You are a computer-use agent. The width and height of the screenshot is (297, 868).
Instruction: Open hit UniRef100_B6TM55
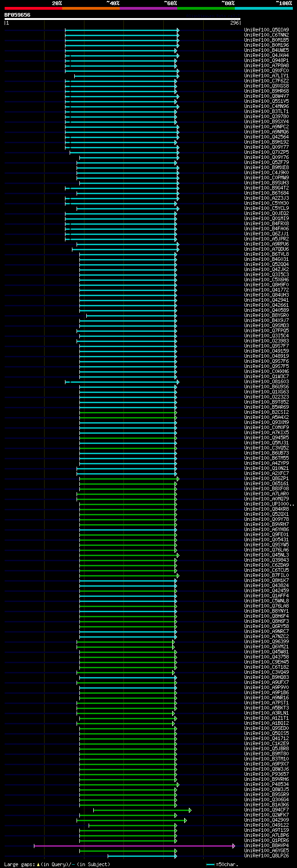coord(266,458)
